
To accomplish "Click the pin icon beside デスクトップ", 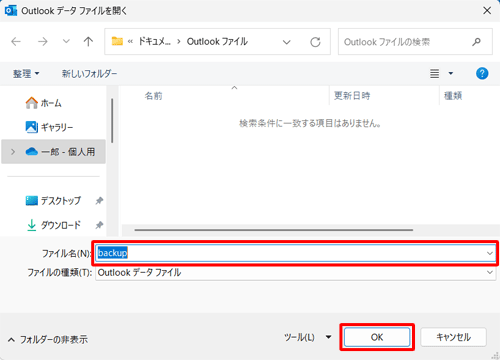I will tap(99, 200).
